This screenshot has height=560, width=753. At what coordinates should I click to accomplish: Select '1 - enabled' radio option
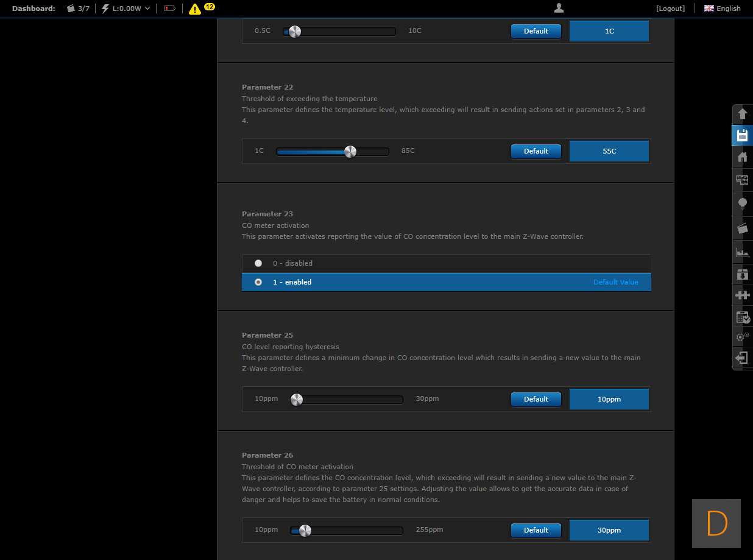click(x=258, y=282)
